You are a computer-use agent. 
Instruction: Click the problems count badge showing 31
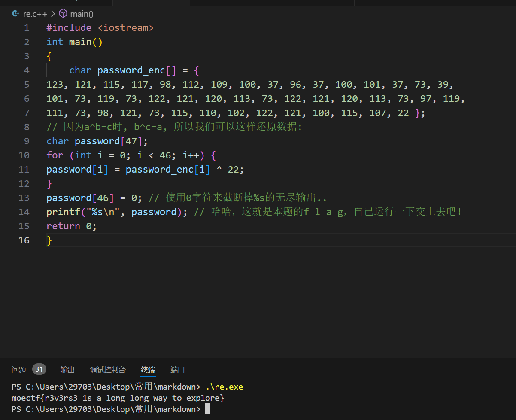click(39, 369)
